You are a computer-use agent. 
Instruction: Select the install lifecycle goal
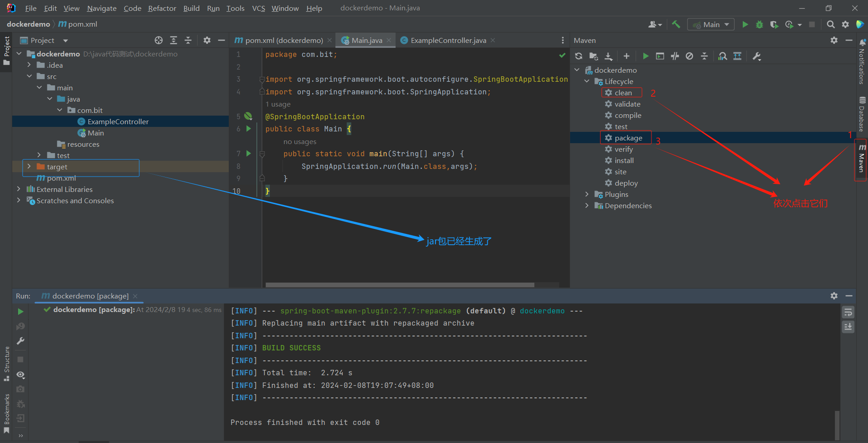(x=624, y=160)
